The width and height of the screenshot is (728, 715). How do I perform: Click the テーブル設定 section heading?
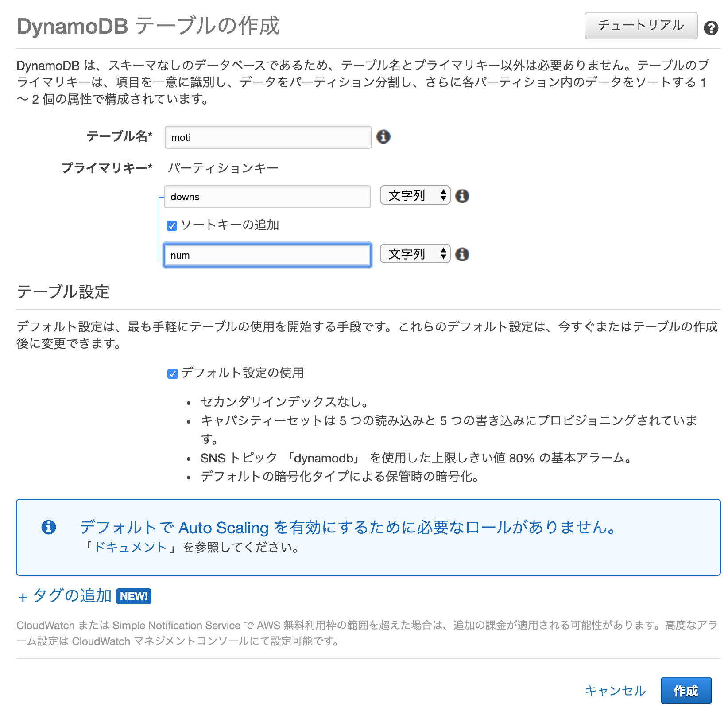click(x=63, y=292)
